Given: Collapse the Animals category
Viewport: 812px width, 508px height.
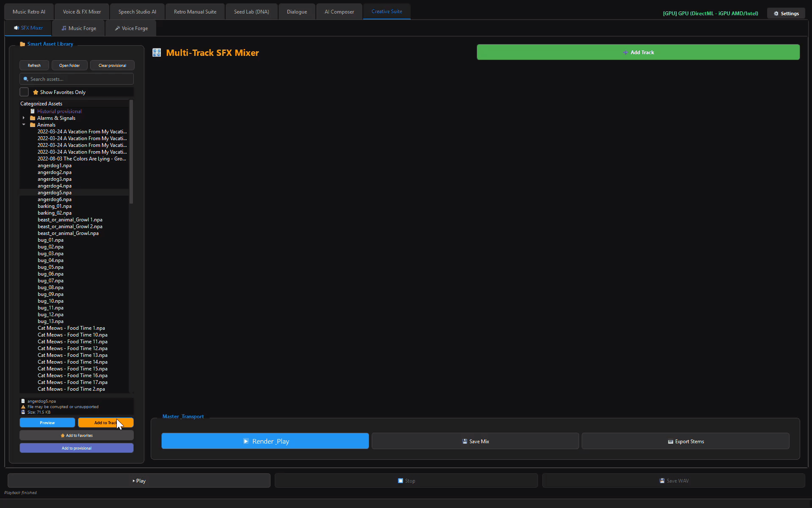Looking at the screenshot, I should click(24, 125).
